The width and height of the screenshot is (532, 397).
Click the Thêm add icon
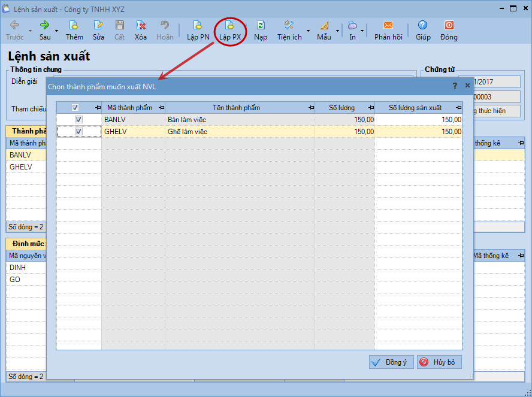point(74,26)
